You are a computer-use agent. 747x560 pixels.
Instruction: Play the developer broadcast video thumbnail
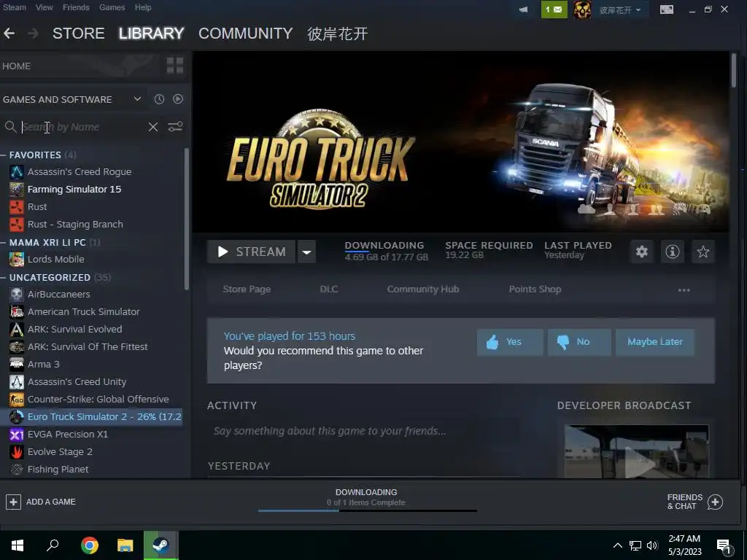pos(636,451)
